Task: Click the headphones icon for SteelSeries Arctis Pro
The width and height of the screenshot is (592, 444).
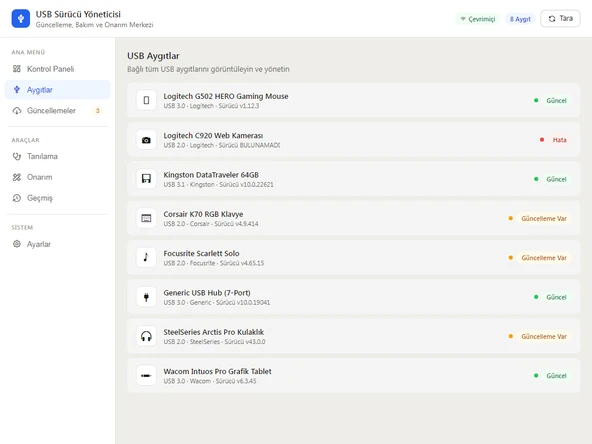Action: pyautogui.click(x=146, y=336)
